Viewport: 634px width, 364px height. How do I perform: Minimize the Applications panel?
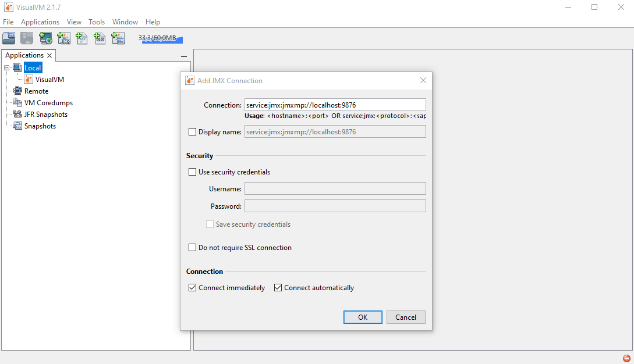(x=184, y=56)
